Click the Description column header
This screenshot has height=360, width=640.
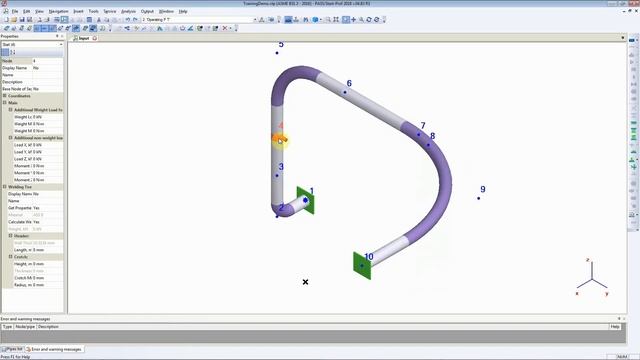coord(48,327)
